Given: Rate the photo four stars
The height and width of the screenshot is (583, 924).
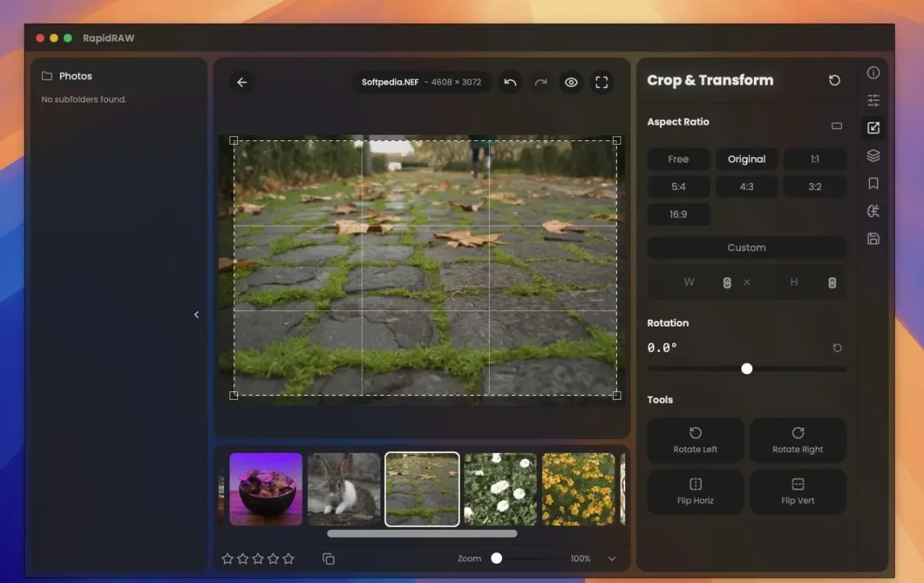Looking at the screenshot, I should coord(273,558).
